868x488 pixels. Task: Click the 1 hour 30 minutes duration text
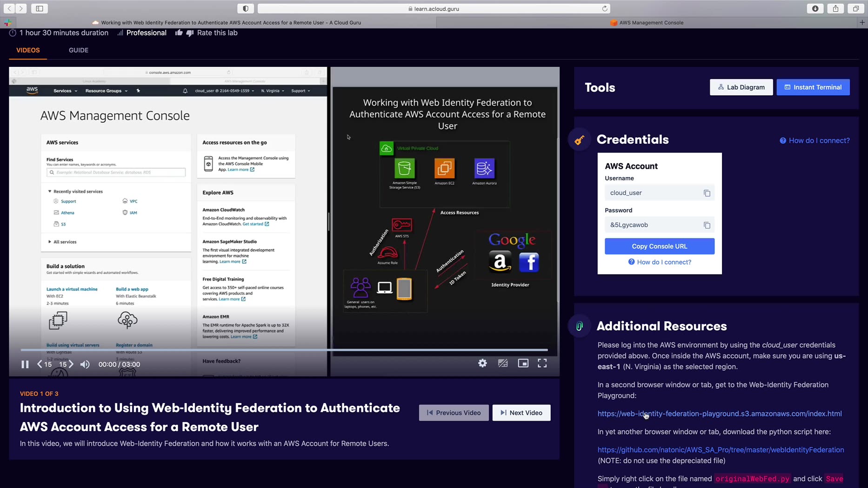[64, 33]
